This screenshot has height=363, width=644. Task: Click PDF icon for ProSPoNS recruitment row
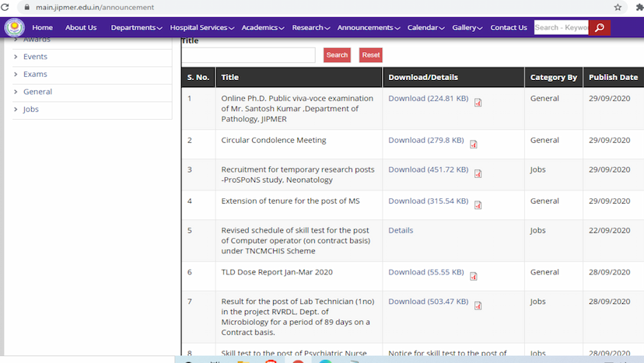tap(478, 173)
